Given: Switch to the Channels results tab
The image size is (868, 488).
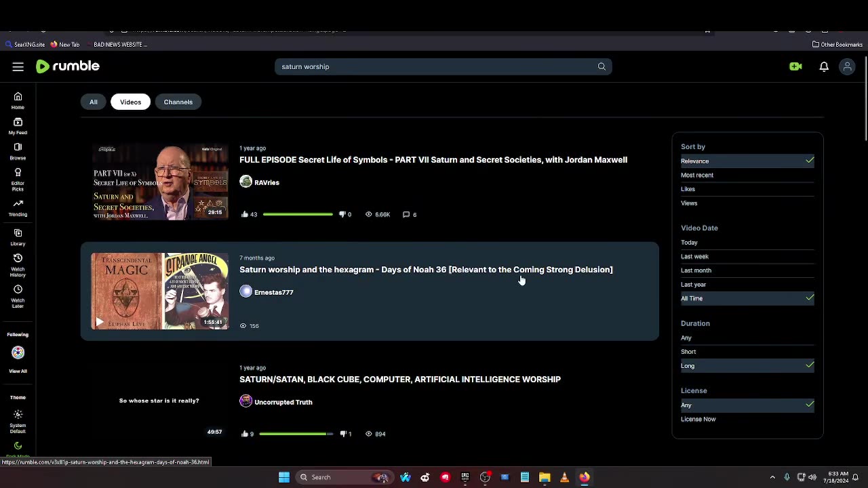Looking at the screenshot, I should [178, 102].
